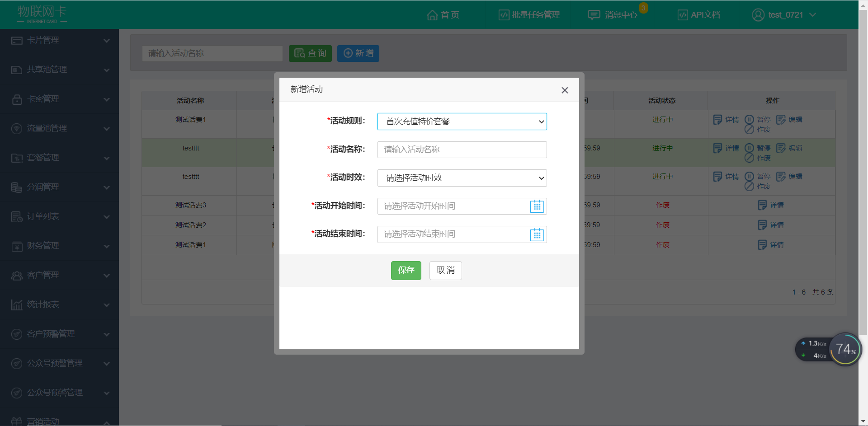Open API文档 in top navigation

[699, 15]
